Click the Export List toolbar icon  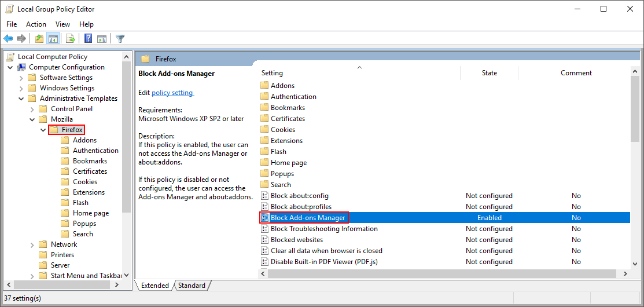coord(70,39)
